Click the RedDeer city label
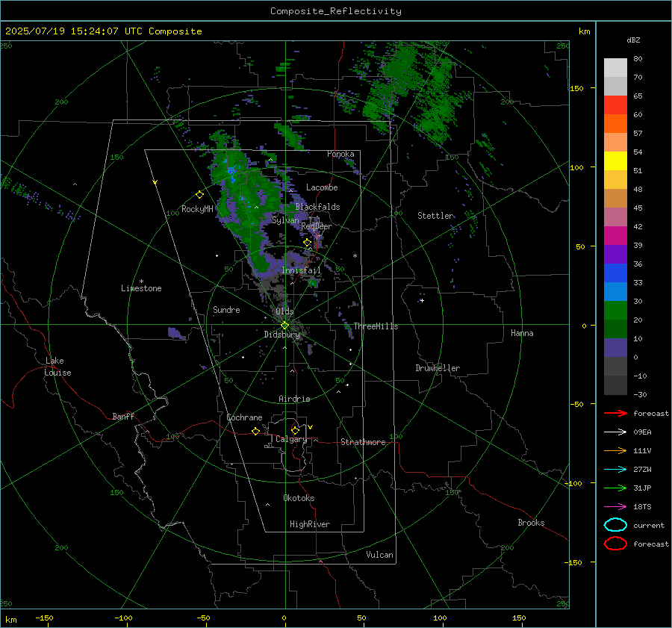 (x=317, y=226)
